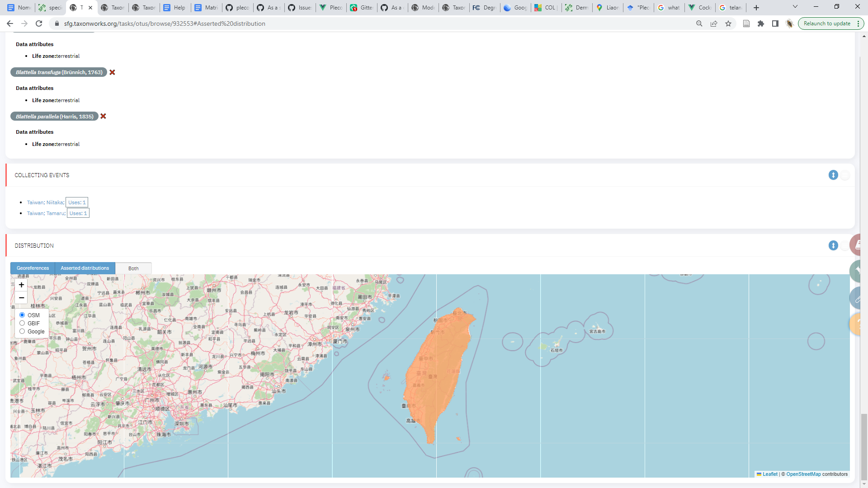The height and width of the screenshot is (488, 868).
Task: Zoom out on the map with the minus control
Action: click(21, 298)
